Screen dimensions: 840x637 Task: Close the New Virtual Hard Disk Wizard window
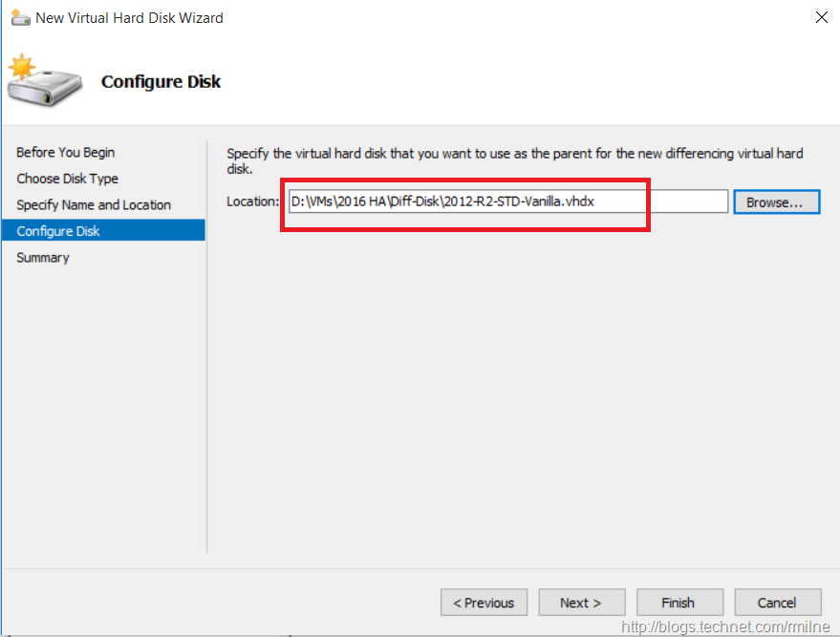821,17
